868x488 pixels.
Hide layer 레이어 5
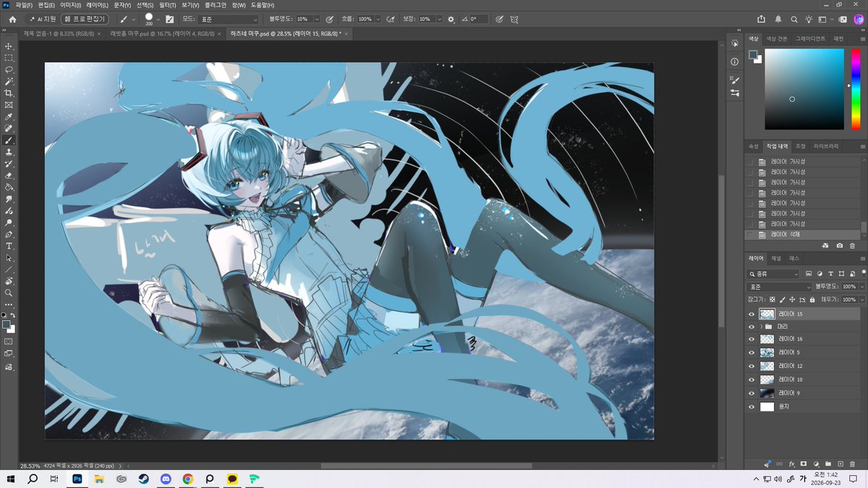[x=752, y=353]
